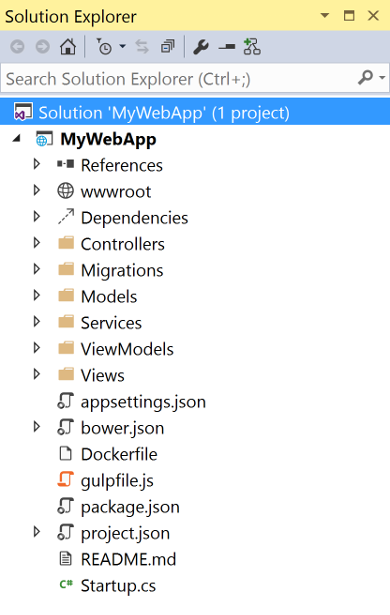Click the magnifier search icon
The image size is (390, 615).
point(366,78)
